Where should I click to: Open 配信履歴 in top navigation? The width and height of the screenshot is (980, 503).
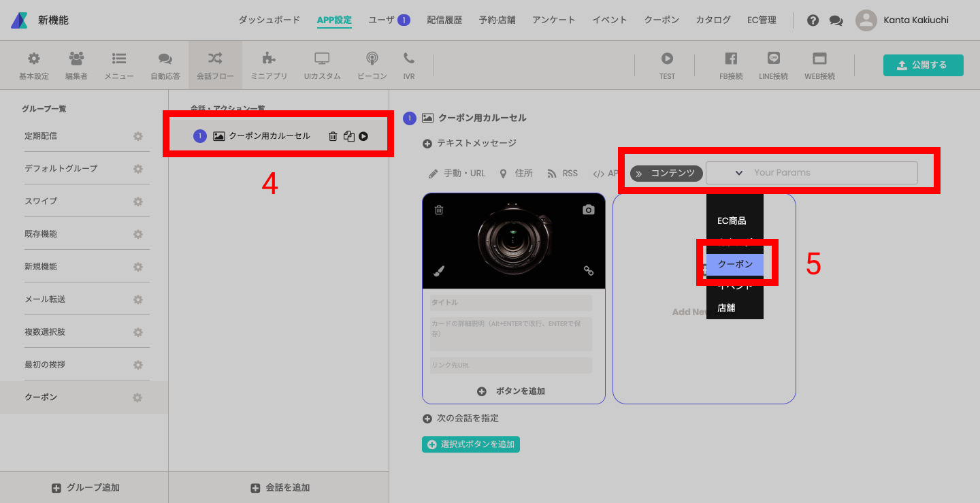coord(444,20)
